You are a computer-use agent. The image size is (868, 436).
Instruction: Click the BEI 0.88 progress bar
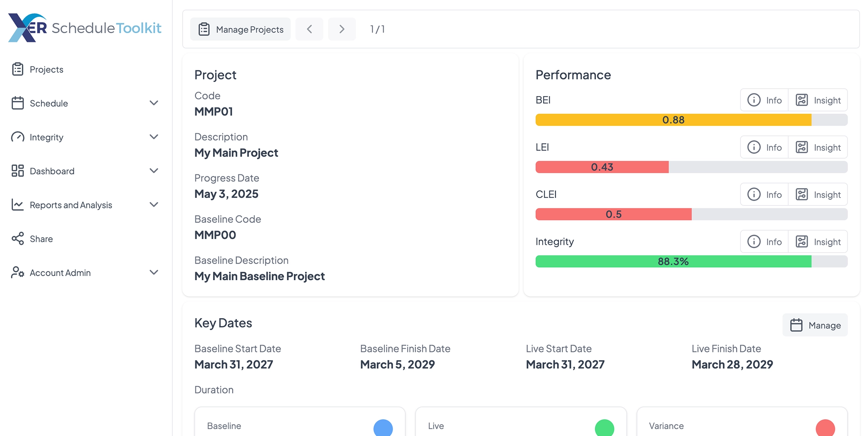(x=673, y=120)
